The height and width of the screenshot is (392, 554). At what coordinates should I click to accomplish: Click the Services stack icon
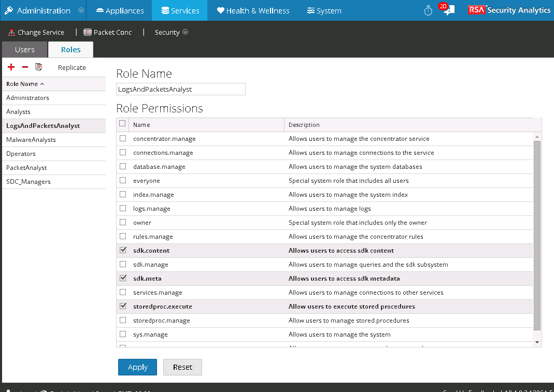[x=165, y=10]
